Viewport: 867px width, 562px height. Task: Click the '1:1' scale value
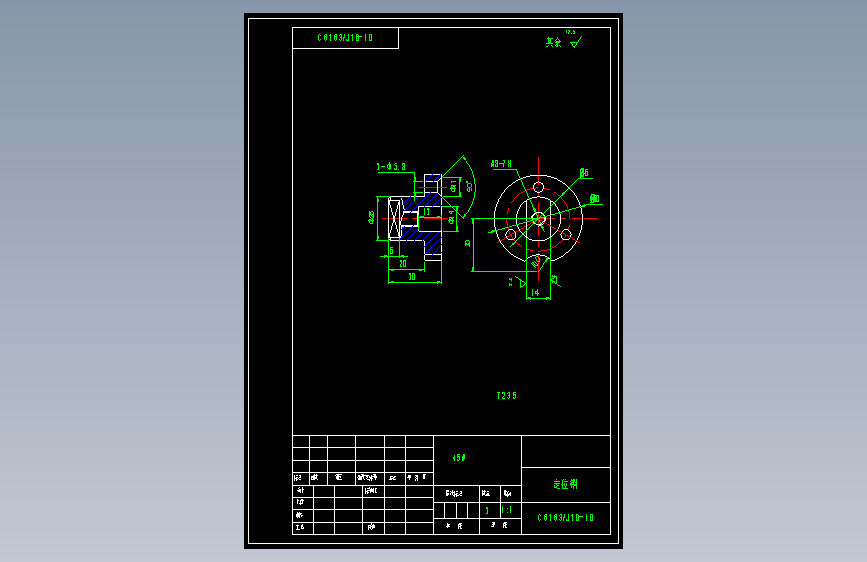pyautogui.click(x=506, y=510)
